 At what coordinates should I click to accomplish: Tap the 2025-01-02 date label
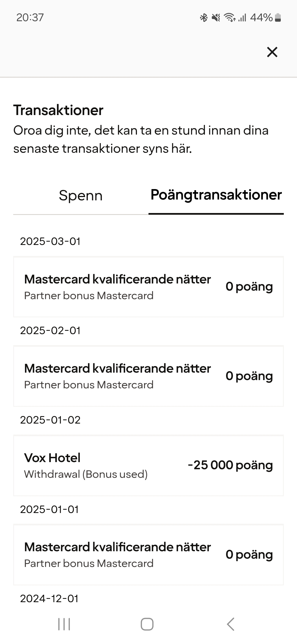pyautogui.click(x=50, y=420)
